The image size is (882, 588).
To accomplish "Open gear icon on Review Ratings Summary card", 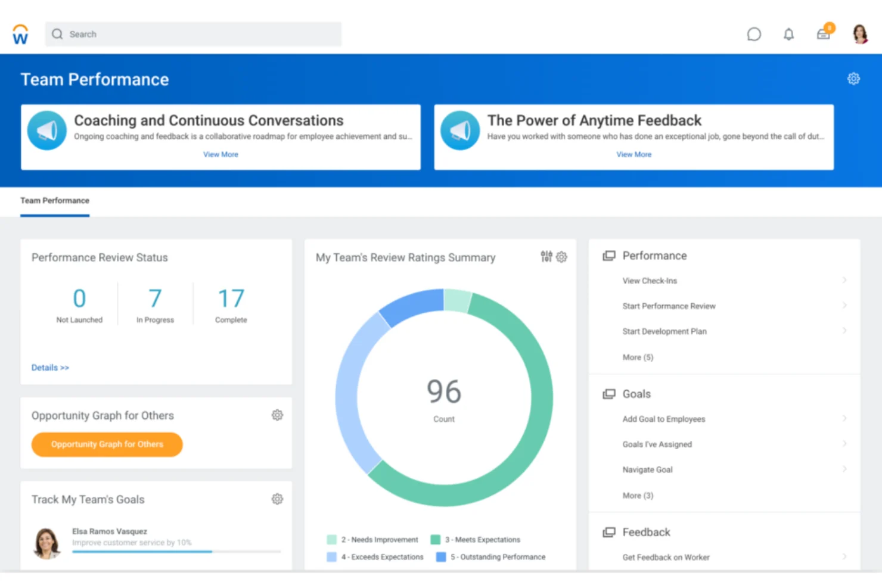I will coord(561,257).
